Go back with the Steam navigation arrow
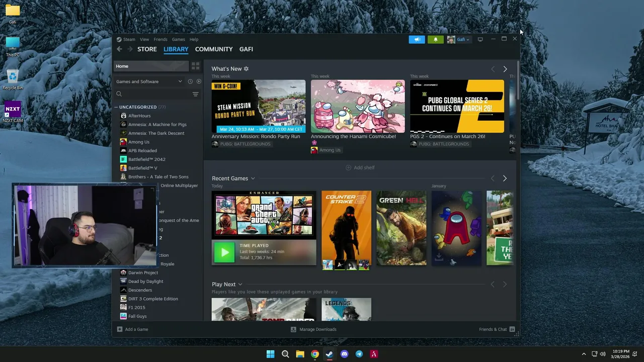This screenshot has width=644, height=362. pos(119,49)
